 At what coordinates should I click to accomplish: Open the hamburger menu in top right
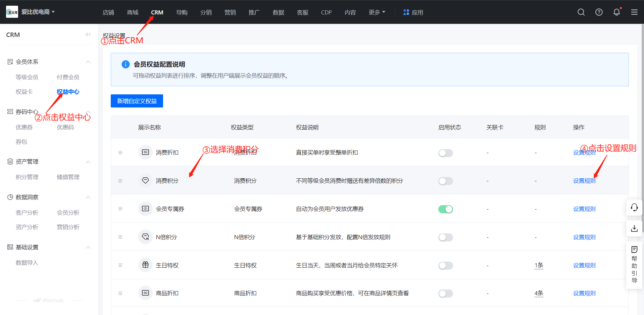click(x=634, y=12)
